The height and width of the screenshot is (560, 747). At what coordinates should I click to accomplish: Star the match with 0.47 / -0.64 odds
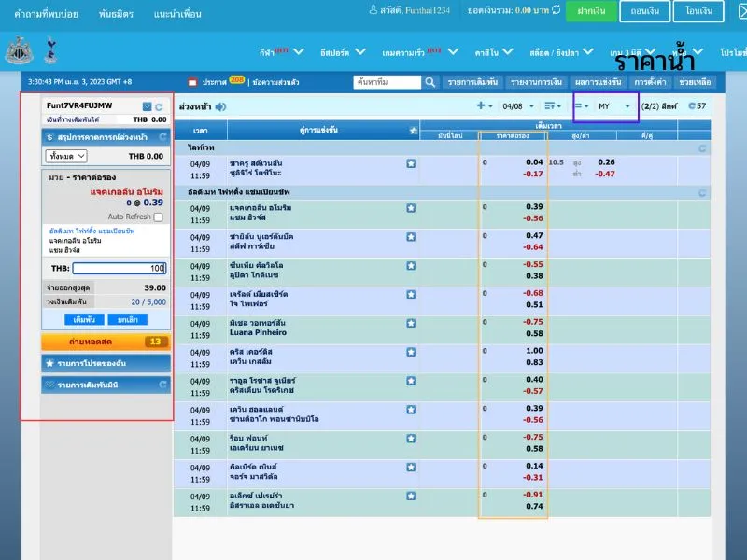[x=411, y=237]
